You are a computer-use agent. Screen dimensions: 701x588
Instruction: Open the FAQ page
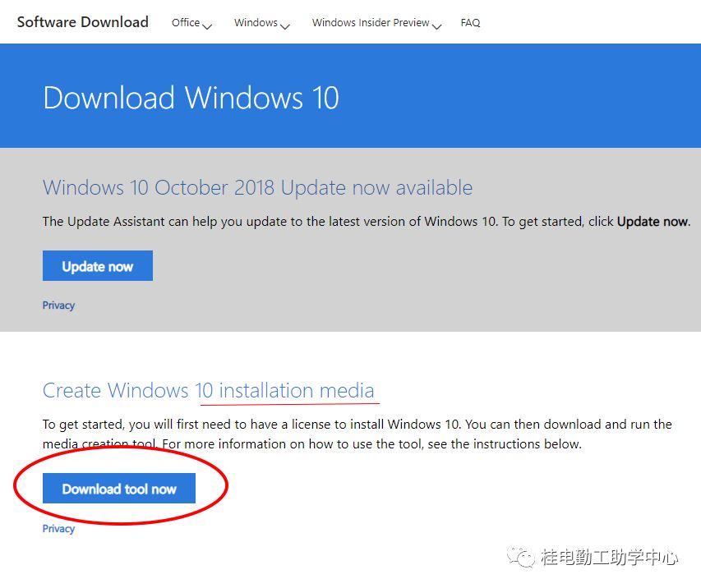[x=470, y=23]
